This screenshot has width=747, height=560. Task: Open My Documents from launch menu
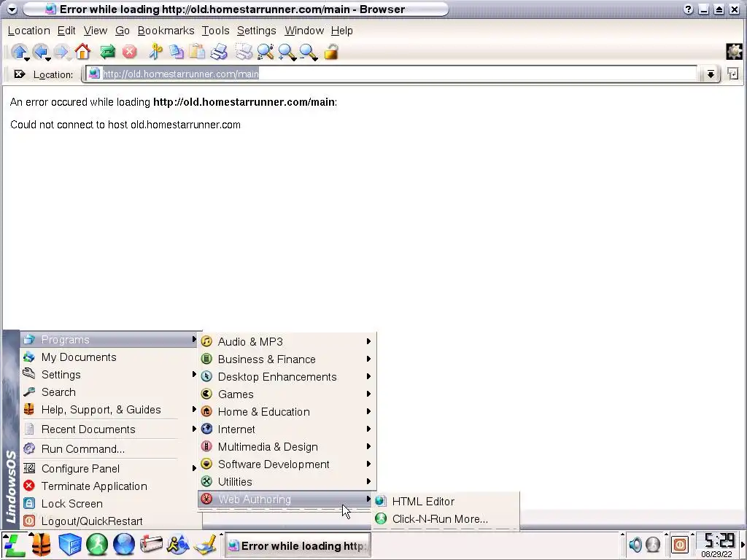(x=109, y=357)
